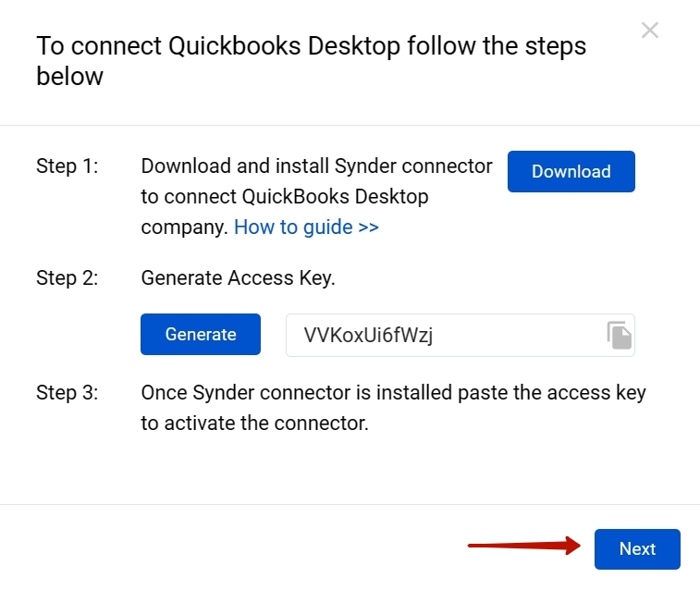The height and width of the screenshot is (590, 700).
Task: Click the Step 1: label
Action: coord(68,166)
